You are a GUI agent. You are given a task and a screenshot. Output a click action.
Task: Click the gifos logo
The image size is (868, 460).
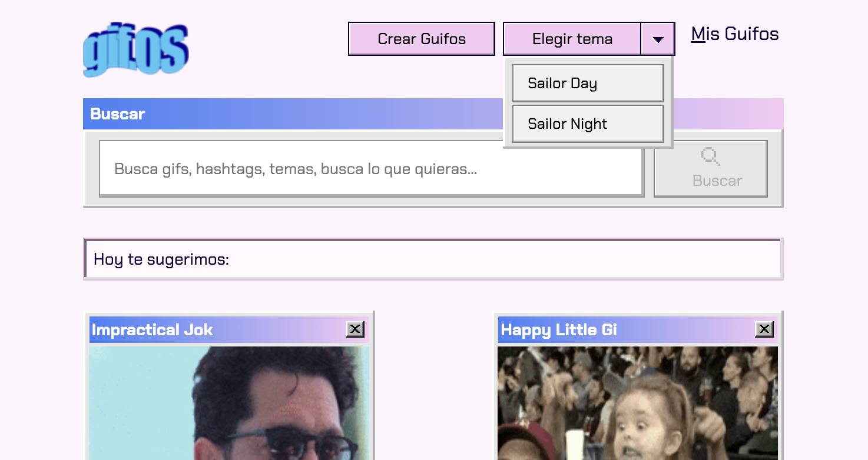[135, 48]
